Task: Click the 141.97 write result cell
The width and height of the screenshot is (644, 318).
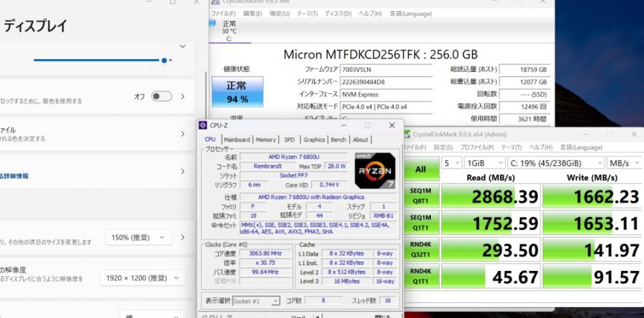Action: pos(592,249)
